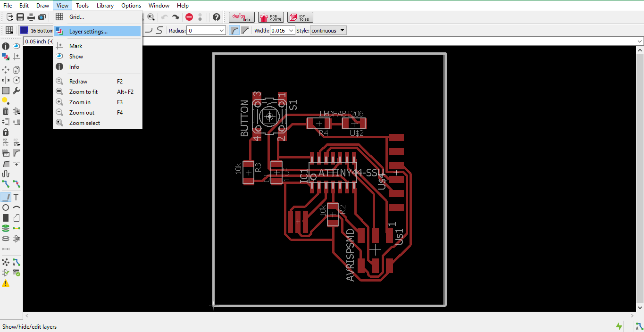
Task: Select the Copy tool
Action: pyautogui.click(x=17, y=70)
